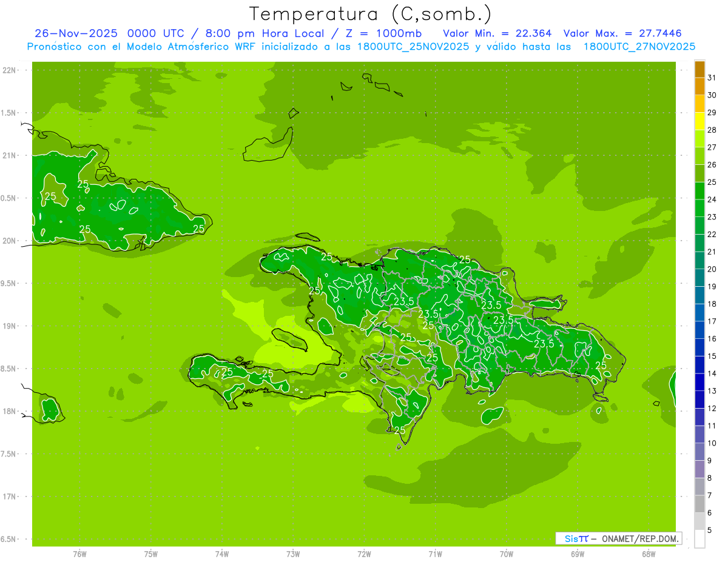
Task: Click the legend value label '24'
Action: tap(712, 199)
